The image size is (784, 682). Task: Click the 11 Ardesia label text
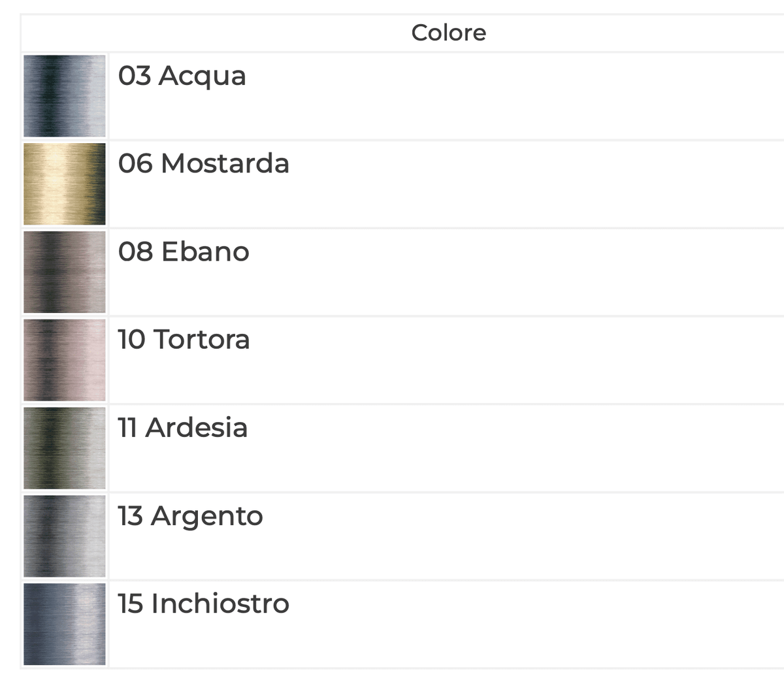183,428
